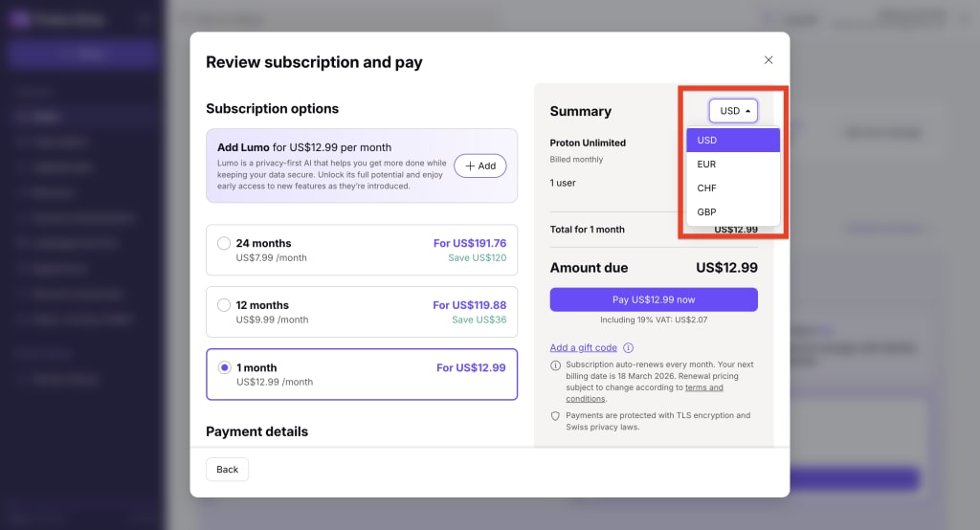Choose GBP in the currency list

pyautogui.click(x=733, y=211)
